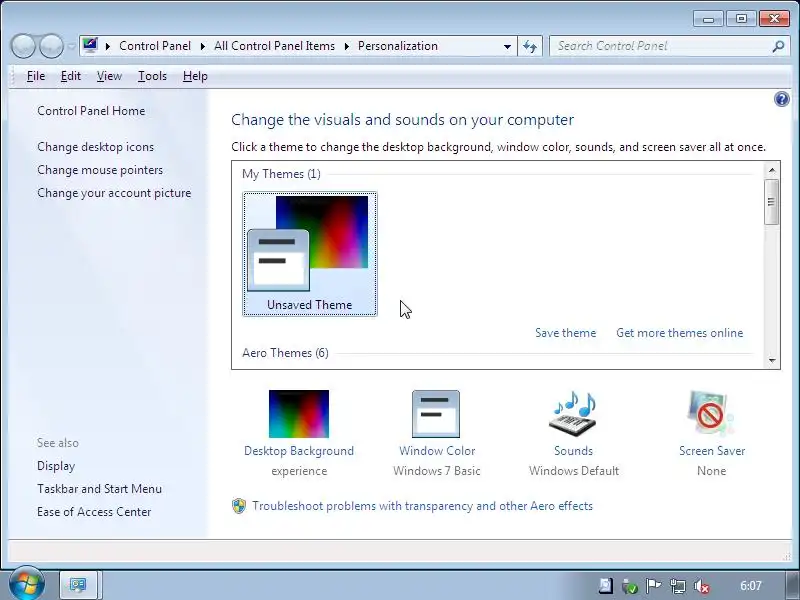Click the green check security tray icon
The image size is (800, 600).
[x=630, y=586]
